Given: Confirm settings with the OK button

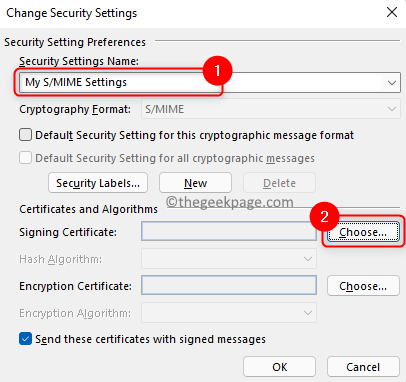Looking at the screenshot, I should [279, 367].
